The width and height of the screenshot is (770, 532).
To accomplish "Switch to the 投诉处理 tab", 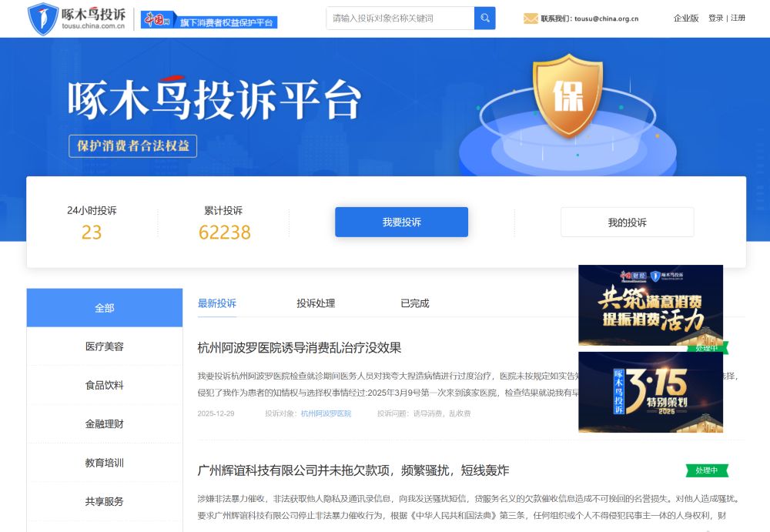I will tap(316, 303).
